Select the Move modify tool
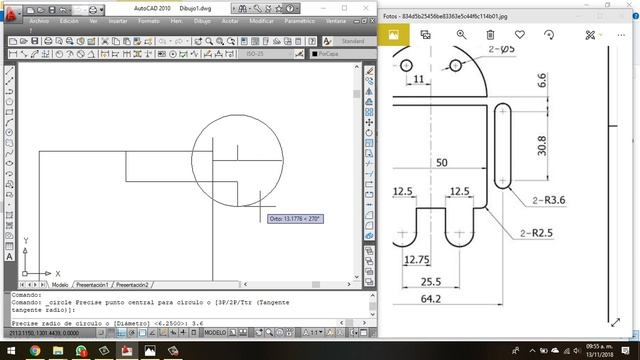 (x=369, y=122)
